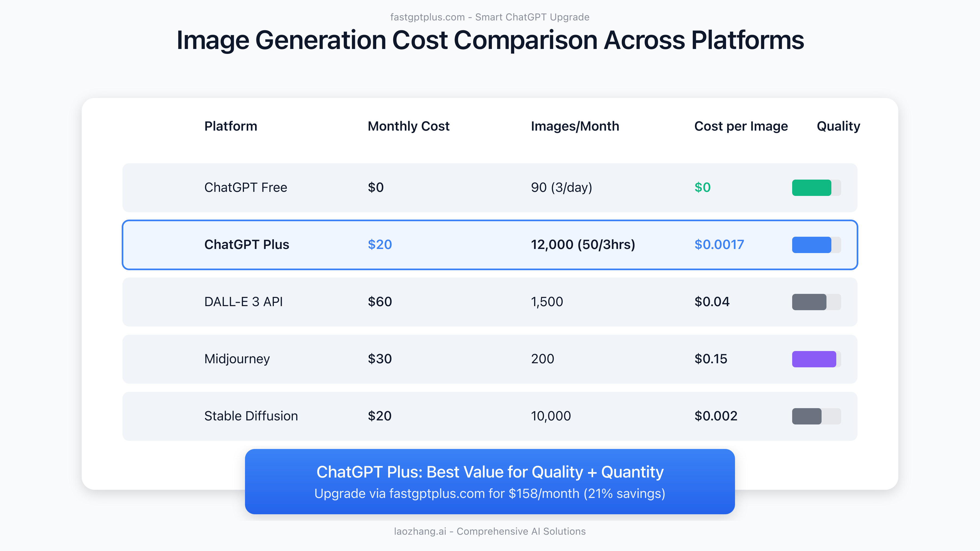Click the 90 (3/day) images value

coord(562,187)
